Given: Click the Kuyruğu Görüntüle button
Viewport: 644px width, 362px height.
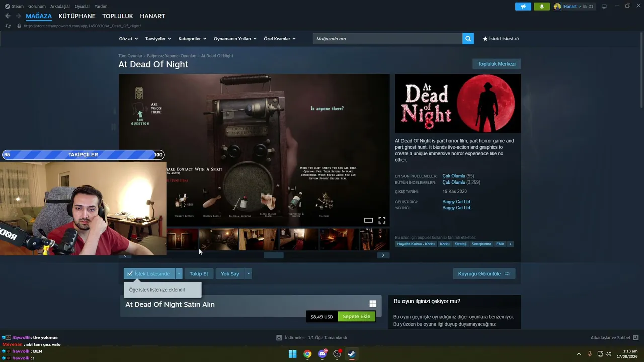Looking at the screenshot, I should point(484,274).
